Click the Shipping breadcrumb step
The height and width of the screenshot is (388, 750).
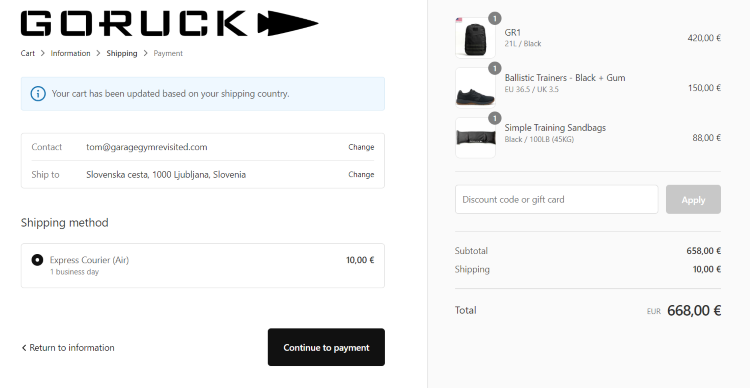122,53
